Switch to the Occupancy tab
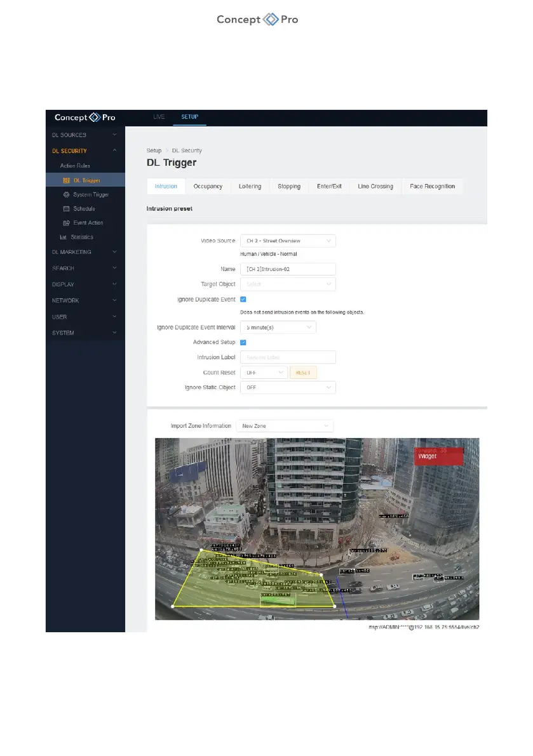This screenshot has width=533, height=756. (x=208, y=186)
